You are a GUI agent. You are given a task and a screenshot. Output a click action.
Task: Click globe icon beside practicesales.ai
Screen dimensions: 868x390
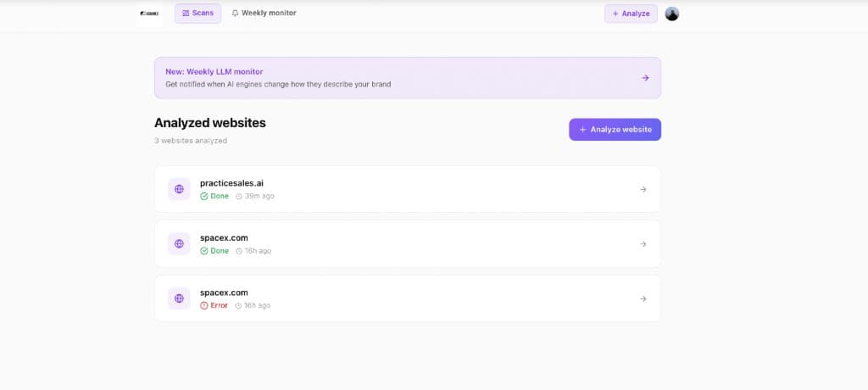pyautogui.click(x=179, y=189)
